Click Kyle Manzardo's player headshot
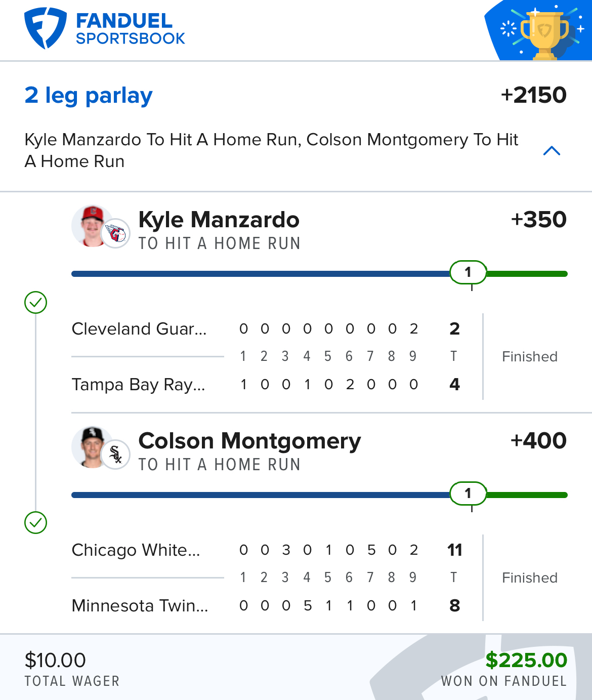The height and width of the screenshot is (700, 592). point(92,225)
